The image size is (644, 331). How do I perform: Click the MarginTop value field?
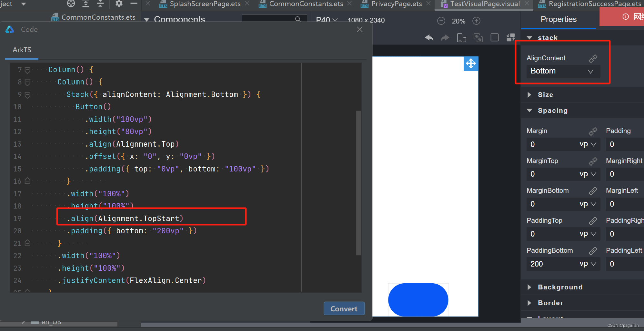(552, 174)
